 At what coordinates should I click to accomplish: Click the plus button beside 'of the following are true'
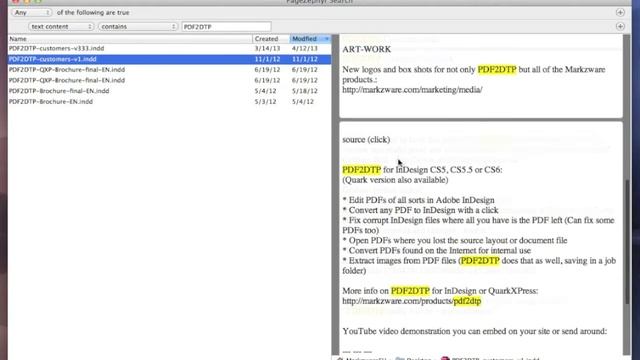tap(620, 13)
